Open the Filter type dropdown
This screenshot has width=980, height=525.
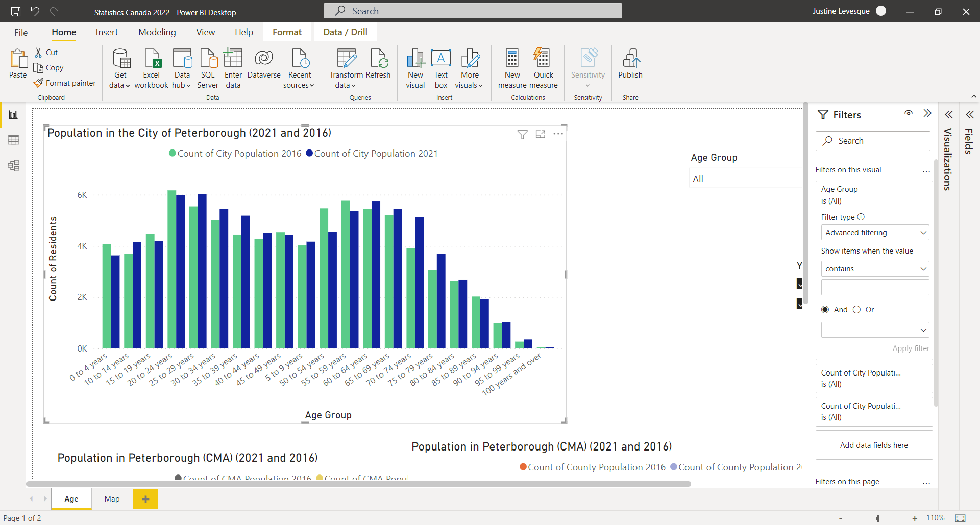(x=875, y=233)
